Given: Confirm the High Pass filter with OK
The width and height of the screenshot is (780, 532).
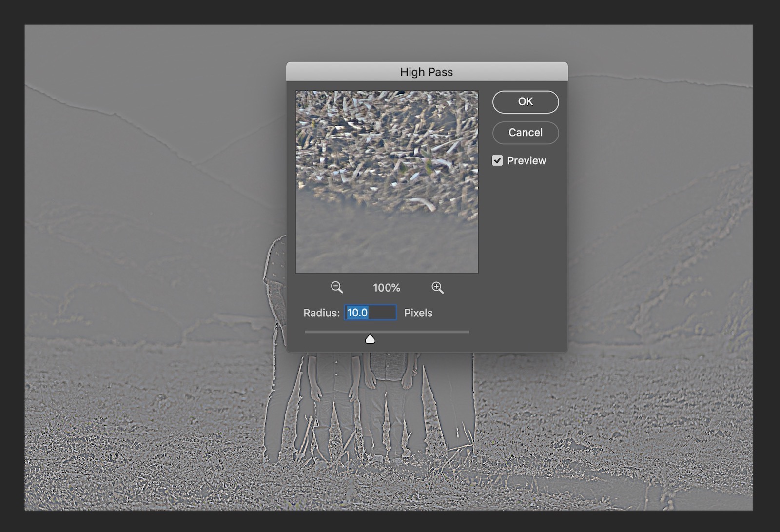Looking at the screenshot, I should [x=525, y=101].
